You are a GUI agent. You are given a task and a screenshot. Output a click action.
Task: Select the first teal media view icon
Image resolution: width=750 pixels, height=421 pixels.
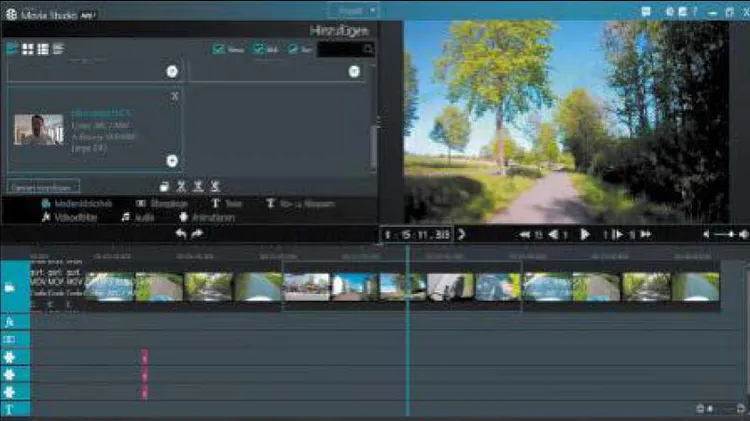point(12,48)
